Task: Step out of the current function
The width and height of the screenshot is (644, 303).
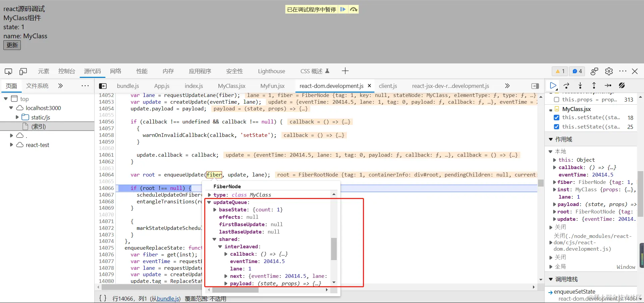Action: coord(594,86)
